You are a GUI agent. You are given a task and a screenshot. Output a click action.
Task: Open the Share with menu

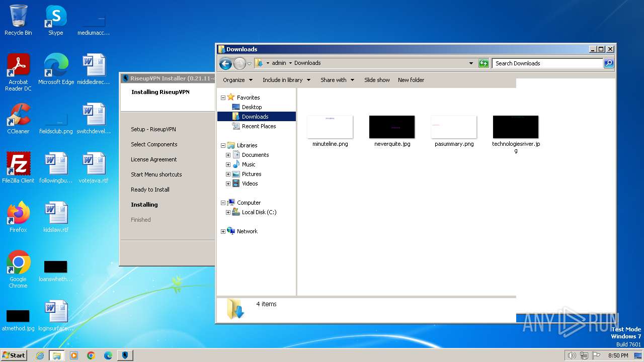pos(337,80)
